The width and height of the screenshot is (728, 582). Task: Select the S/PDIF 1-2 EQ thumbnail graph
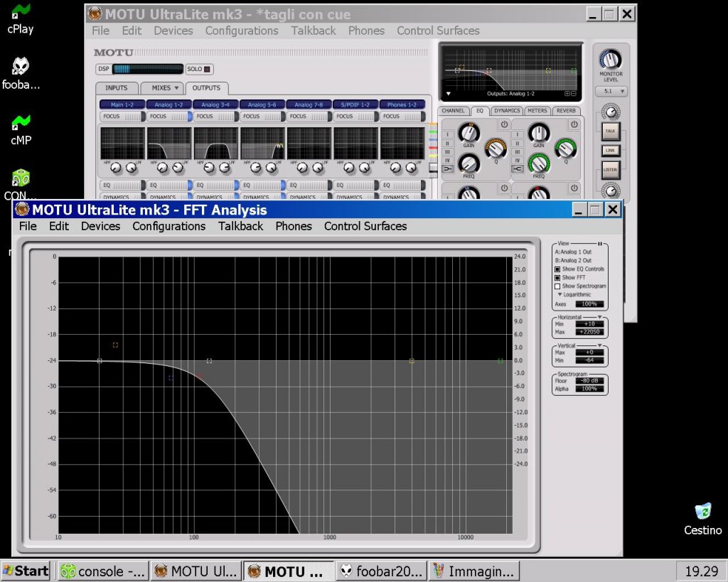[356, 144]
